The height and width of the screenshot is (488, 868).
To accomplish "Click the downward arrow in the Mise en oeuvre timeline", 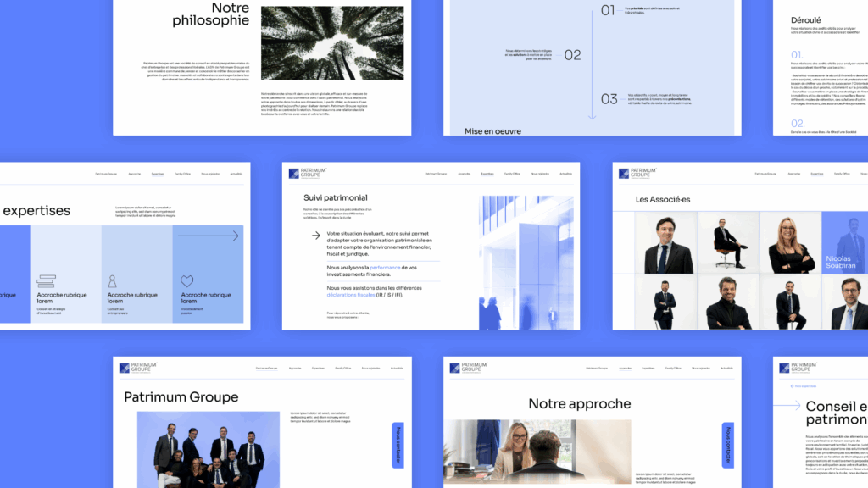I will point(593,64).
